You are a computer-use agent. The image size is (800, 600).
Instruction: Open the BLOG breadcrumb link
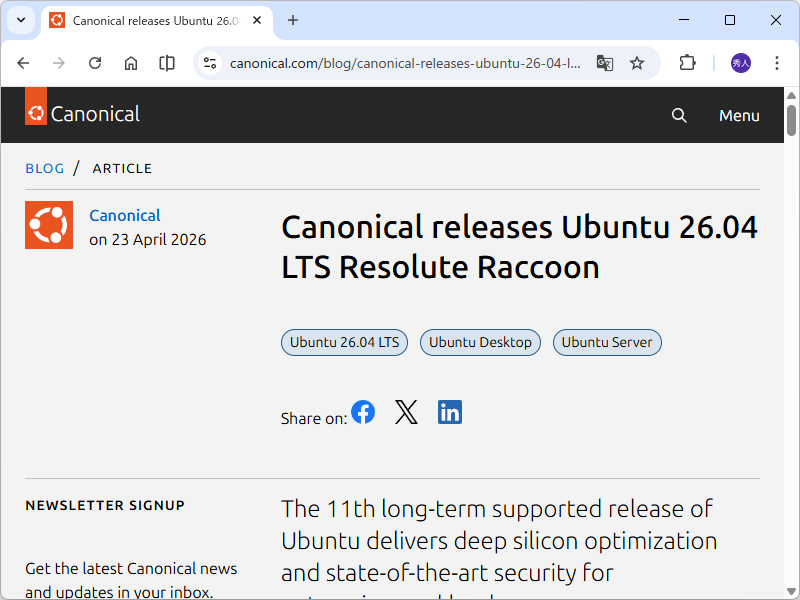[x=44, y=168]
